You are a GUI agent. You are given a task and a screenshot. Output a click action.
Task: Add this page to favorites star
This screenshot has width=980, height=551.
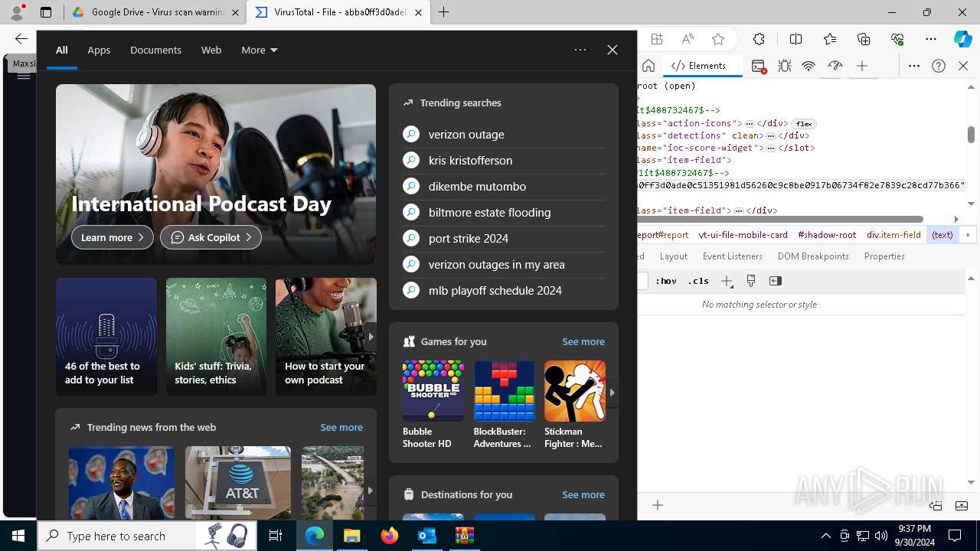tap(718, 39)
